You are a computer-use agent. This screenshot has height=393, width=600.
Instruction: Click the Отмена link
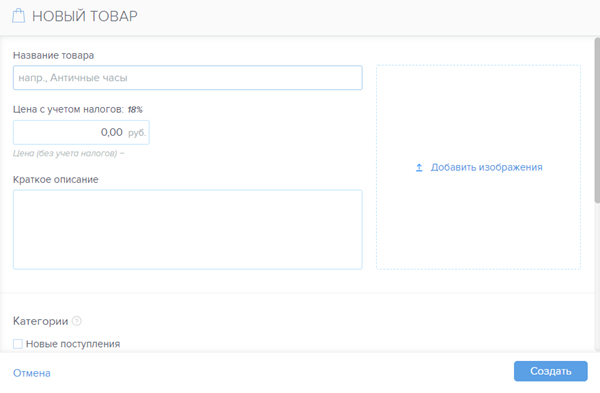32,373
